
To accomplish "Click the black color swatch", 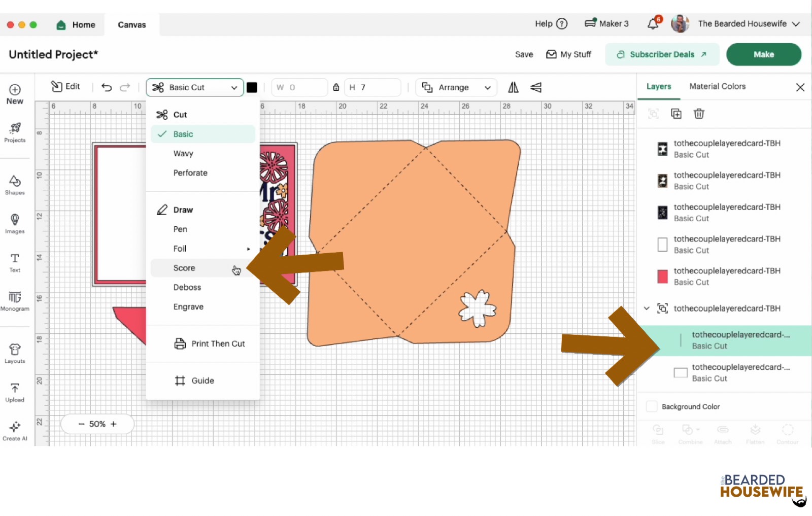I will pyautogui.click(x=252, y=87).
